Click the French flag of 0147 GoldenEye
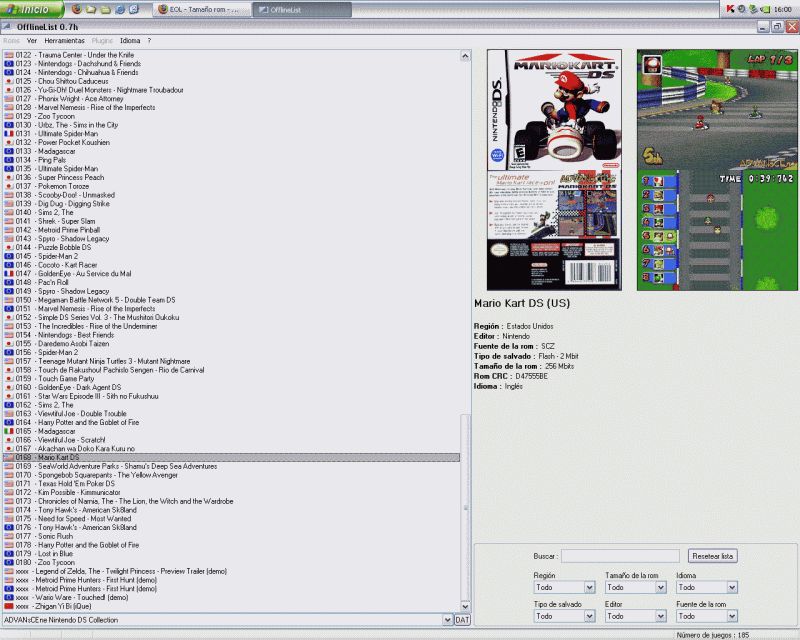This screenshot has width=800, height=640. (x=9, y=274)
